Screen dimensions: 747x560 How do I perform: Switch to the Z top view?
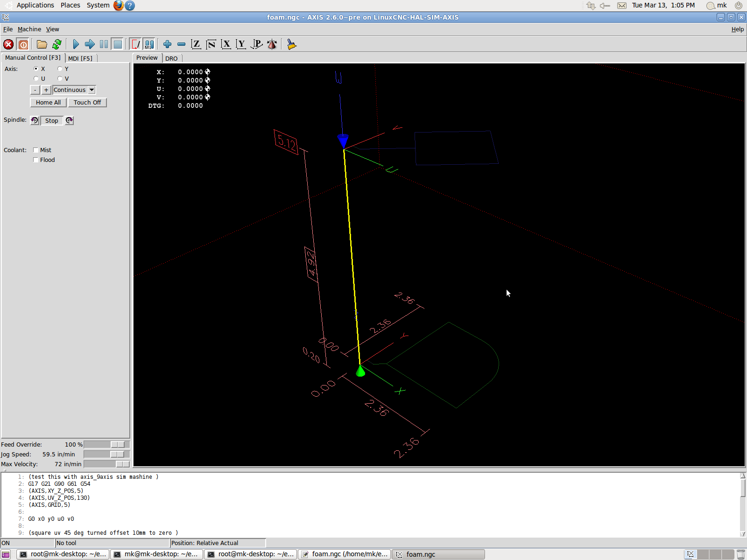pos(196,44)
